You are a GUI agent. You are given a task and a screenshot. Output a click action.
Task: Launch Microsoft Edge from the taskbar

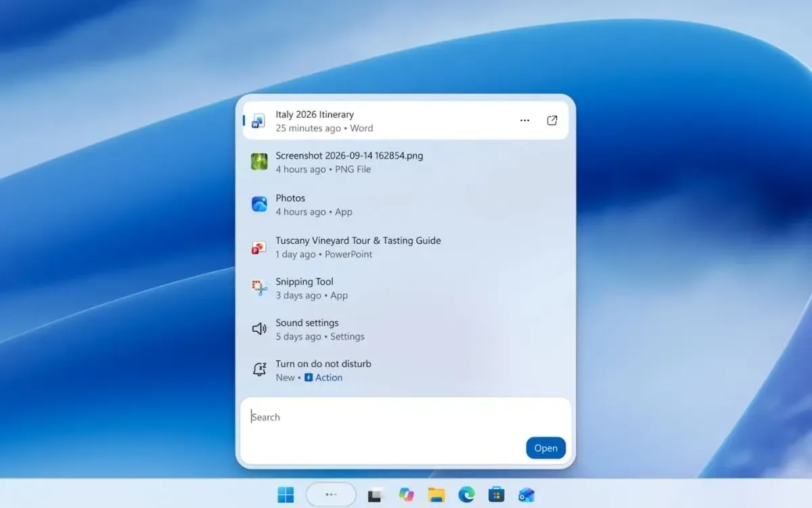(x=466, y=494)
